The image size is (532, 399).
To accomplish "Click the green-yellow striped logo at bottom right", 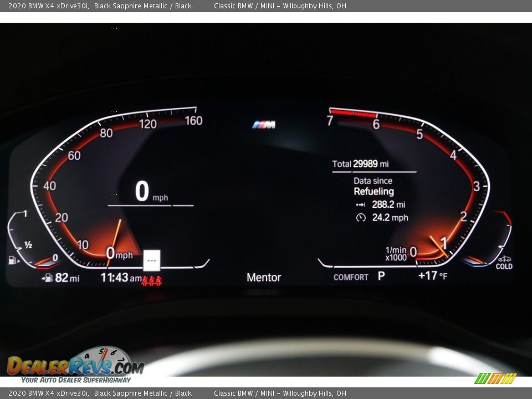I will coord(495,378).
